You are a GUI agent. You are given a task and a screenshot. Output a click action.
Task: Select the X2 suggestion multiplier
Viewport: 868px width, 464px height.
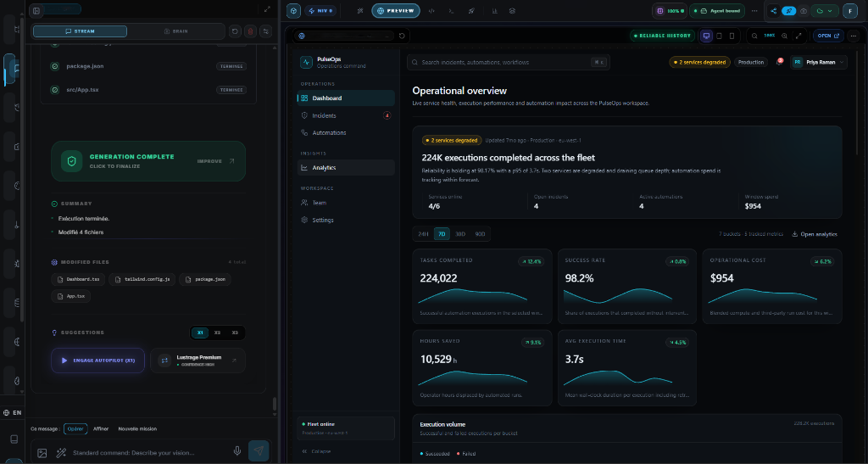[x=218, y=333]
